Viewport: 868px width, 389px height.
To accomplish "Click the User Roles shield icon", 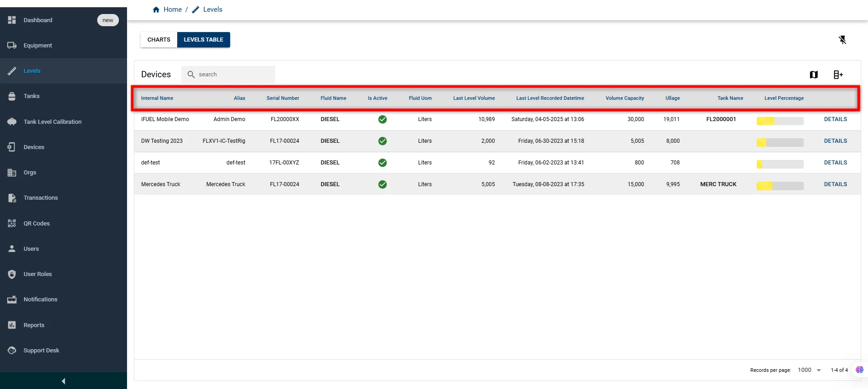I will [x=12, y=274].
